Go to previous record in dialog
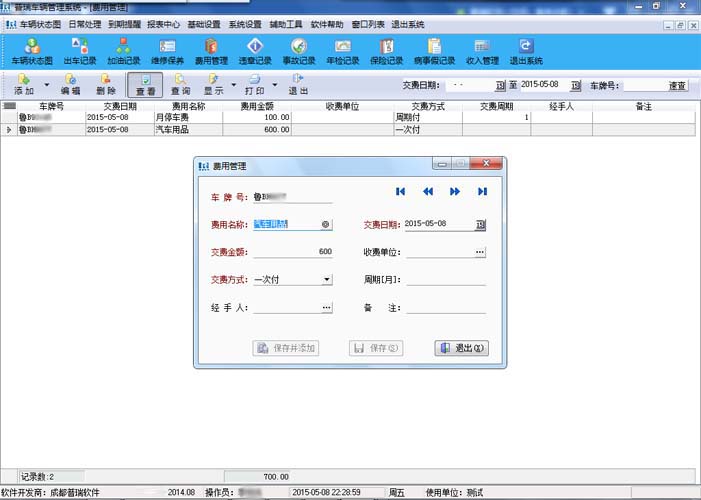The height and width of the screenshot is (500, 701). [x=428, y=191]
